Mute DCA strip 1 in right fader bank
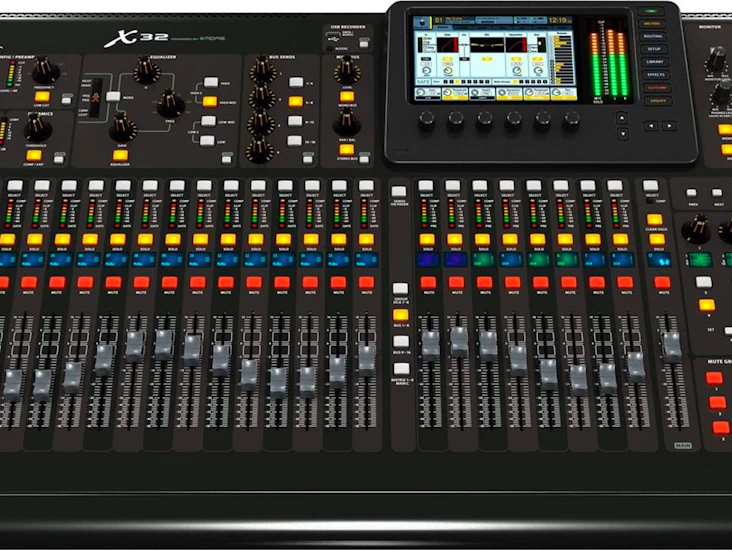The width and height of the screenshot is (732, 550). 428,283
